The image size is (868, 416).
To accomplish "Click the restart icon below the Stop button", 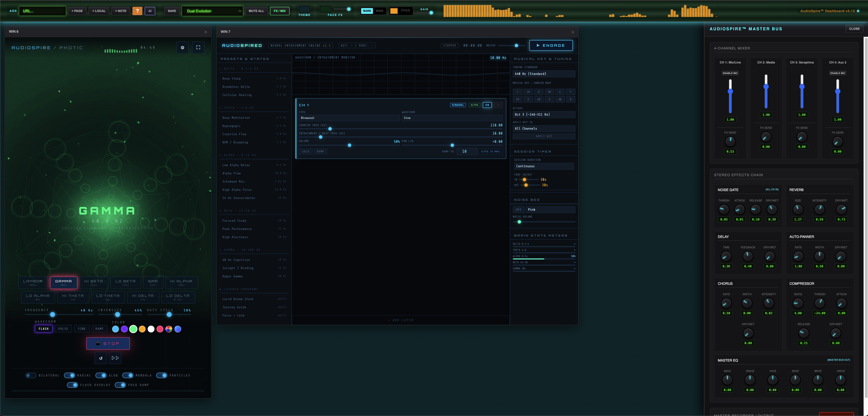I will click(101, 358).
